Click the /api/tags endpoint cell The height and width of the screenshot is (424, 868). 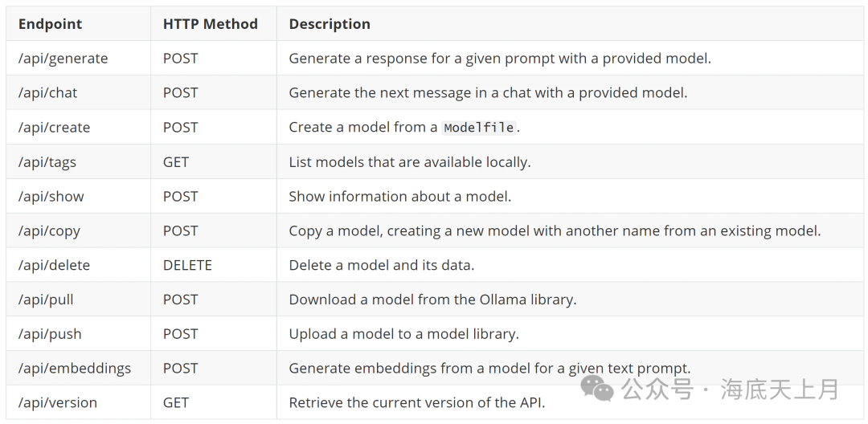point(47,162)
